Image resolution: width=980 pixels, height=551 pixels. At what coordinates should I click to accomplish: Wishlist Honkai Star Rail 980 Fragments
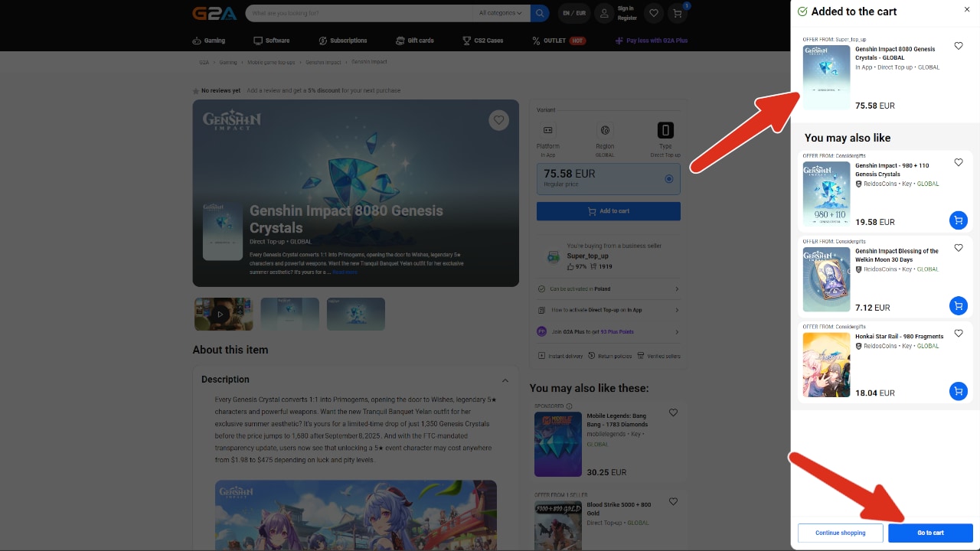click(959, 334)
